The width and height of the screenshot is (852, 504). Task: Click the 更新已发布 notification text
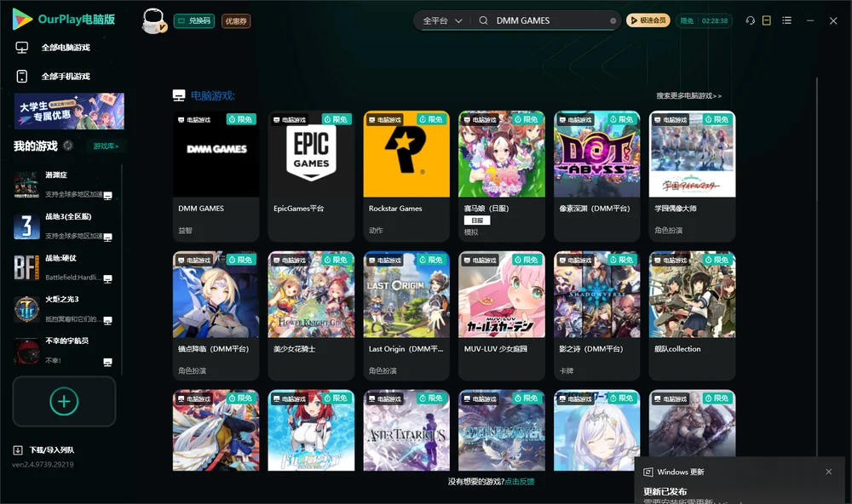(665, 491)
